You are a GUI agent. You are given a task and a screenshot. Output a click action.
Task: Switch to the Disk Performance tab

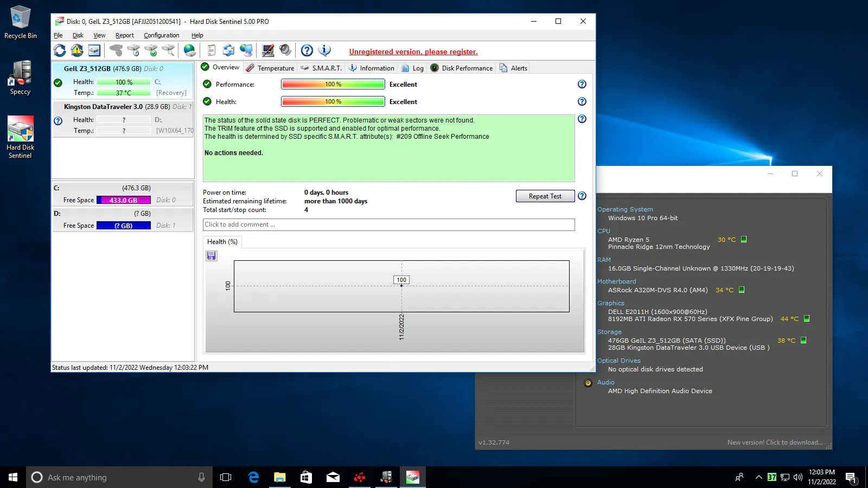tap(462, 68)
